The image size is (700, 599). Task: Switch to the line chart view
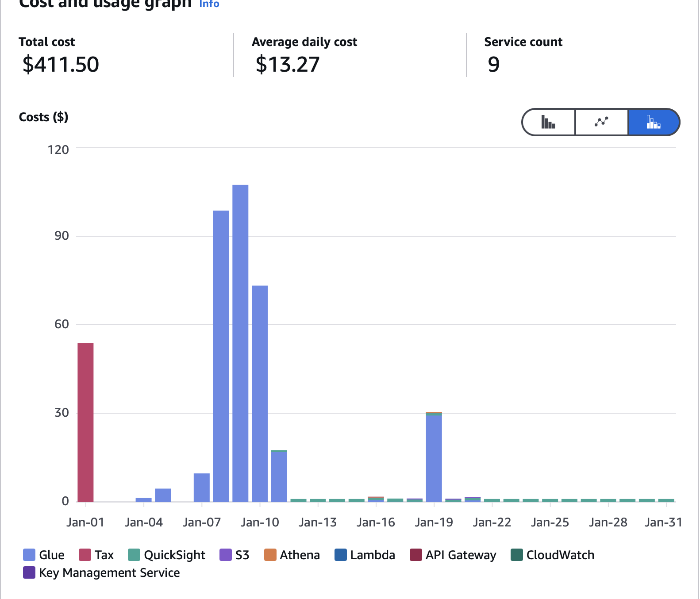[x=601, y=122]
